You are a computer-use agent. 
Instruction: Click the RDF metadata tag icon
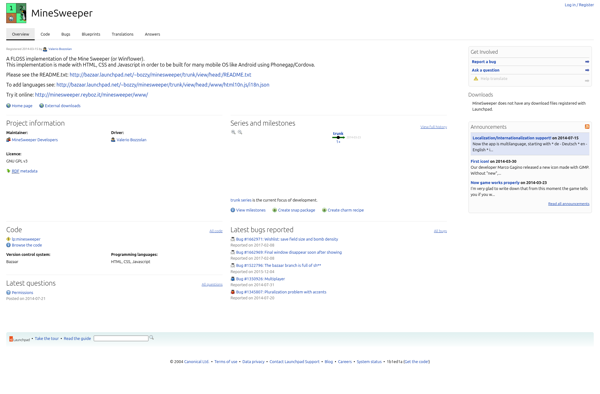[x=8, y=171]
